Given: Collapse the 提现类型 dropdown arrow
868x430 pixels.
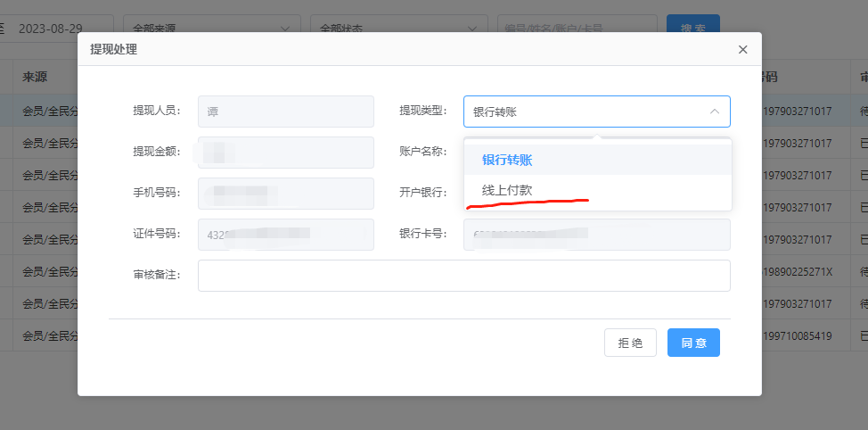Looking at the screenshot, I should [x=714, y=112].
